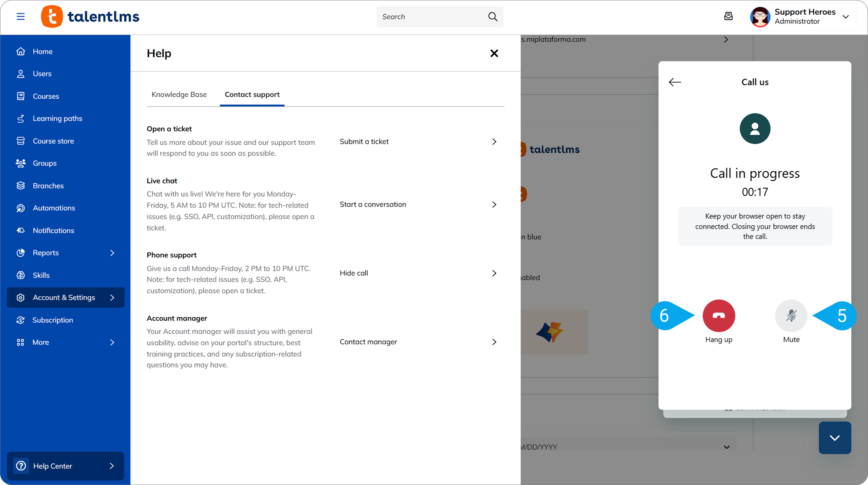Viewport: 868px width, 485px height.
Task: Go to Skills in sidebar
Action: pyautogui.click(x=41, y=275)
